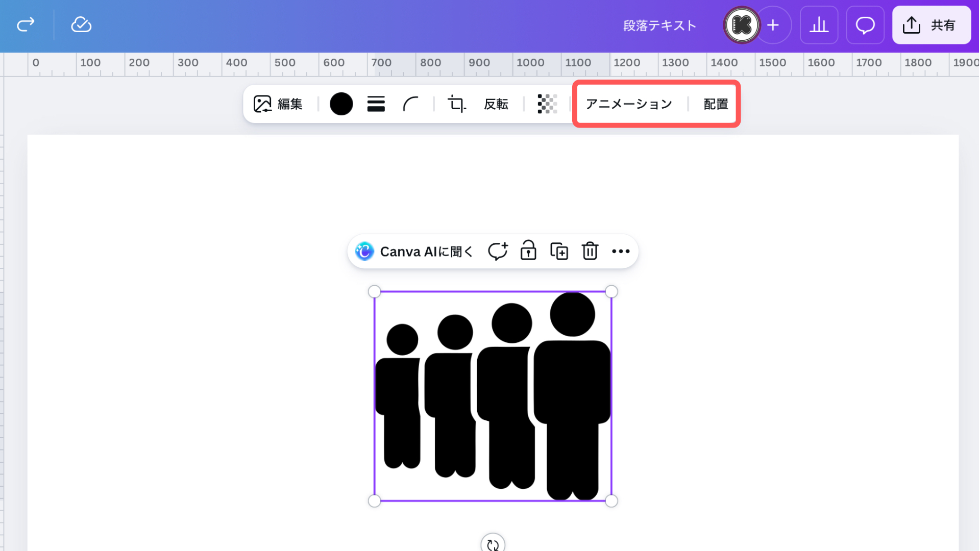Screen dimensions: 980x551
Task: Add a collaborator with the plus button
Action: pos(773,25)
